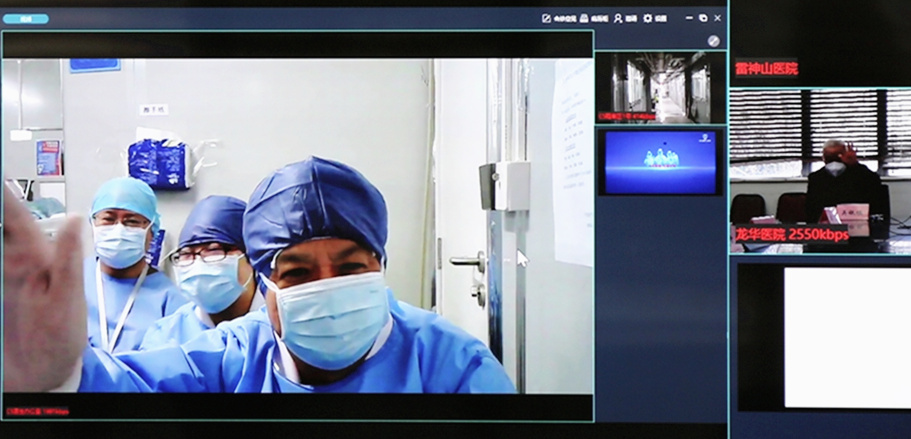Viewport: 911px width, 439px height.
Task: Select the 雷神山医院 label
Action: (766, 69)
